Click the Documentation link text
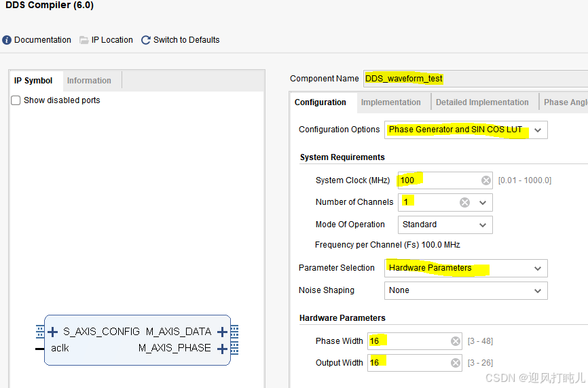The width and height of the screenshot is (588, 388). pos(43,40)
